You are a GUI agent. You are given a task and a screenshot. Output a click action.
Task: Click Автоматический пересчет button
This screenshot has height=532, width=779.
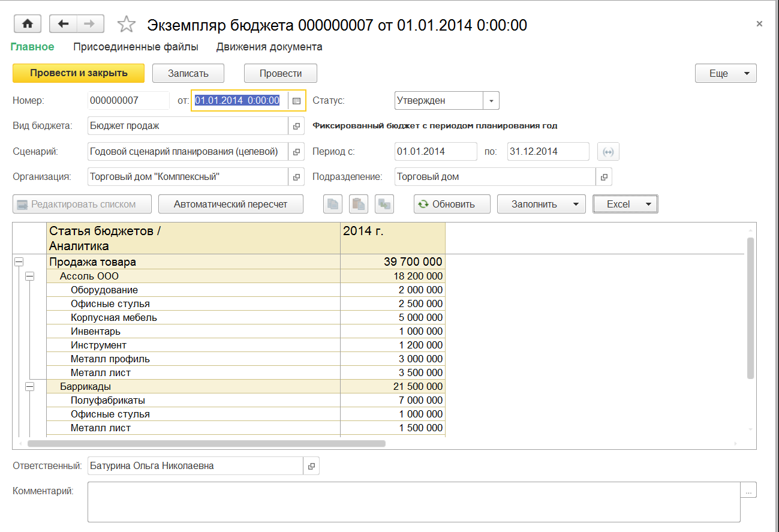coord(231,204)
